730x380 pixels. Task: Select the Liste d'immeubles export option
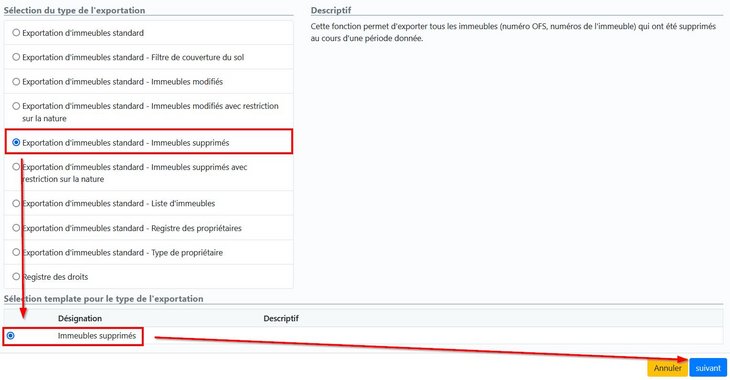pyautogui.click(x=16, y=204)
